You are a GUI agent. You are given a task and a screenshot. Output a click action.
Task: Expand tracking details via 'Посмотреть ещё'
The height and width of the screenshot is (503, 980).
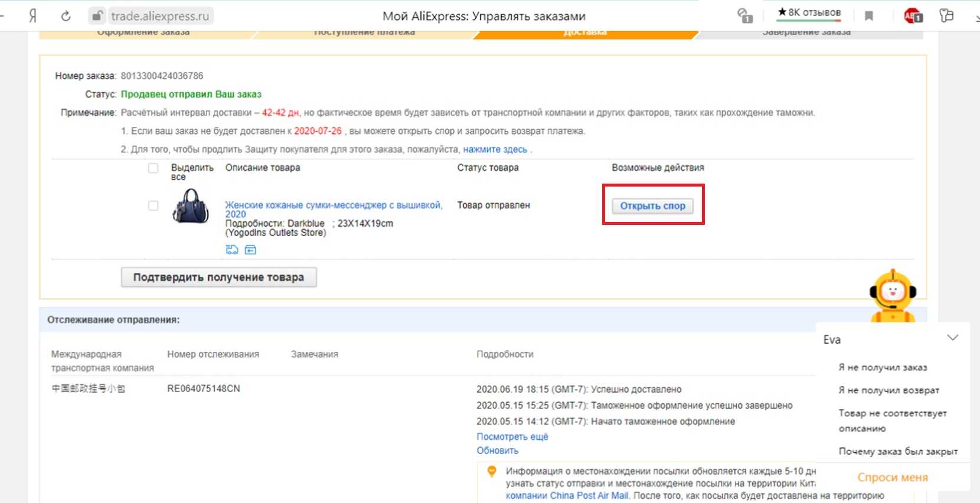click(x=512, y=436)
